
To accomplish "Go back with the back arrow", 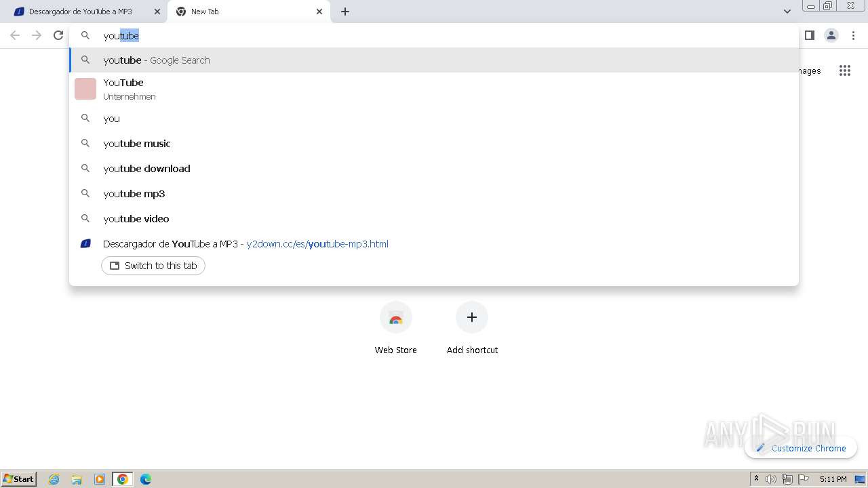I will point(15,35).
